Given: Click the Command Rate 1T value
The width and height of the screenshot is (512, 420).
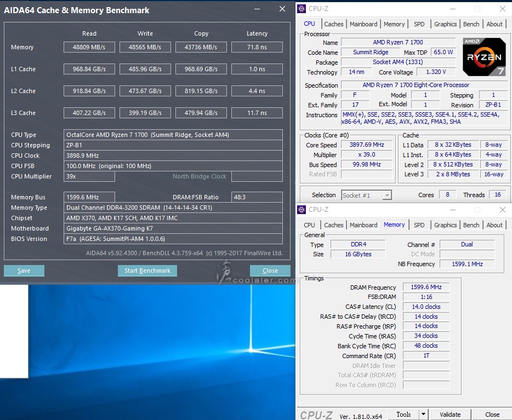Looking at the screenshot, I should tap(426, 355).
